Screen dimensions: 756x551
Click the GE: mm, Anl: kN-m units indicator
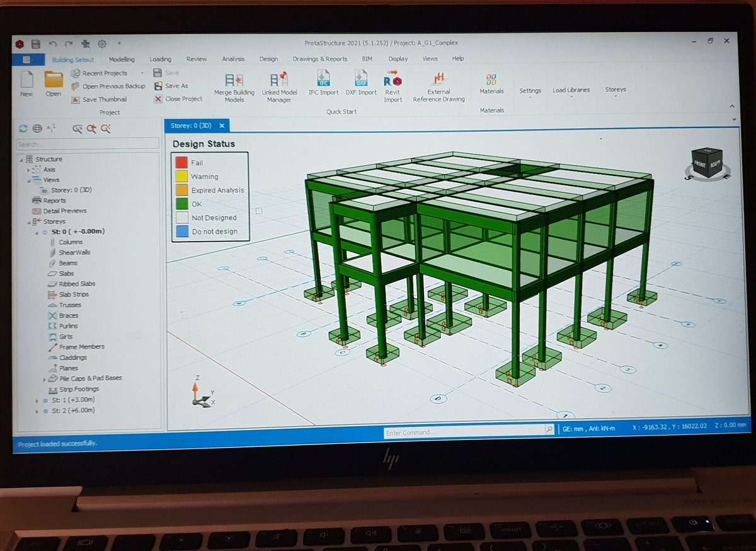(x=588, y=428)
